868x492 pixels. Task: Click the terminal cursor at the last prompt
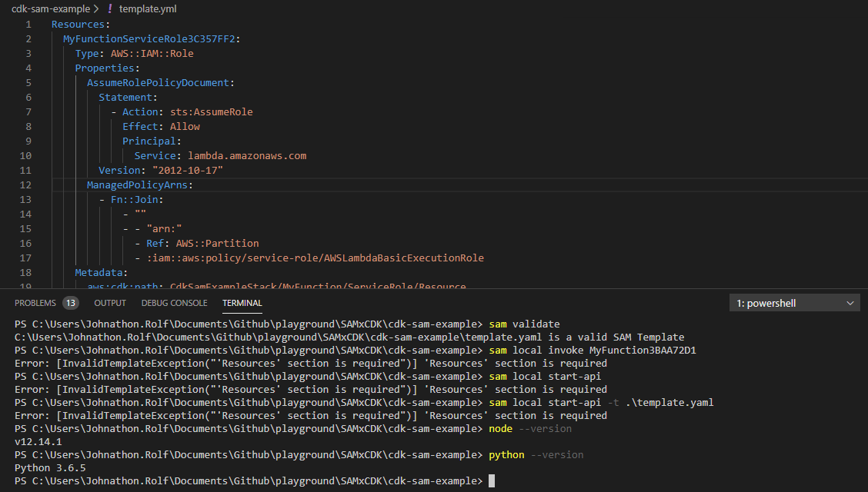[x=492, y=481]
